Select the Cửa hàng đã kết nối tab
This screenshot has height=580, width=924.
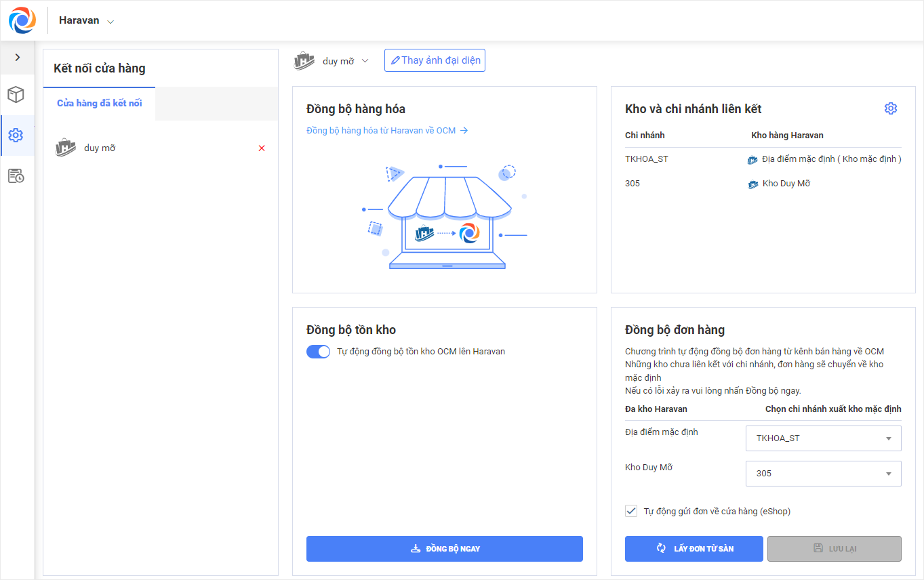(x=100, y=104)
